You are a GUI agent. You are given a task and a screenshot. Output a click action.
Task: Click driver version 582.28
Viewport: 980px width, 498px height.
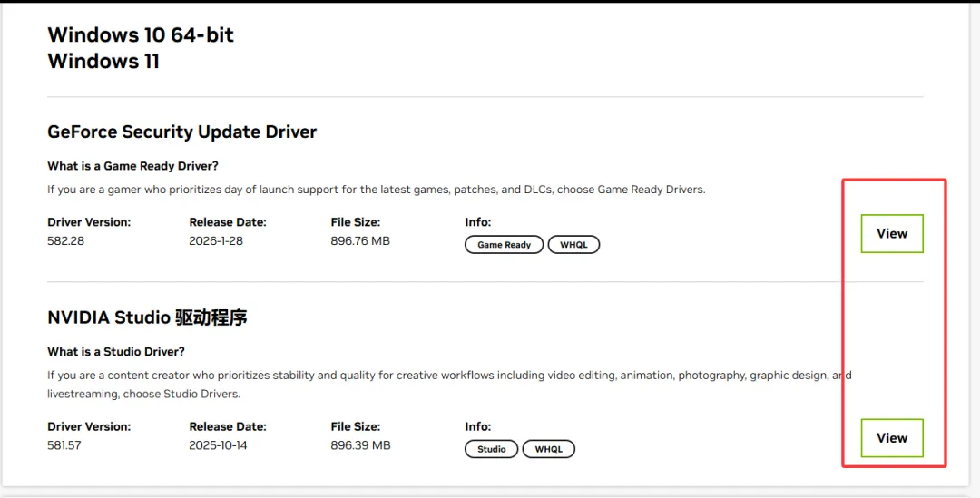coord(65,241)
